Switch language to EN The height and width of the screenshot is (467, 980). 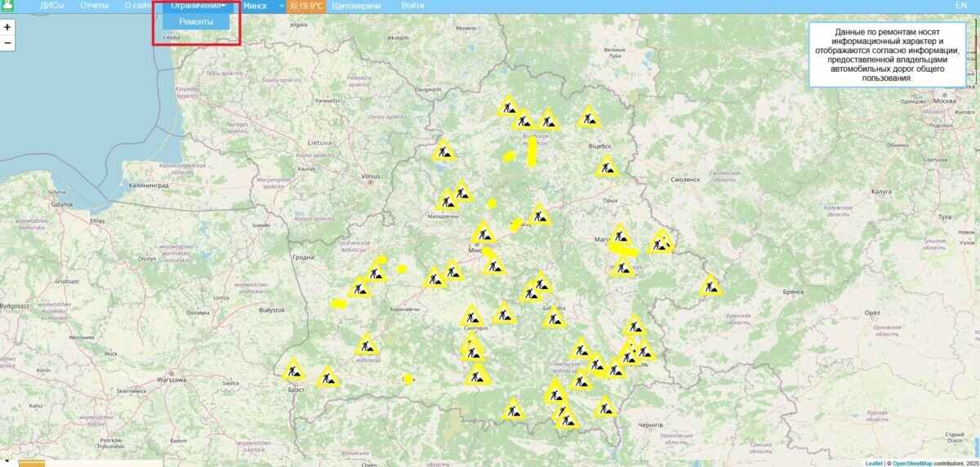tap(961, 6)
